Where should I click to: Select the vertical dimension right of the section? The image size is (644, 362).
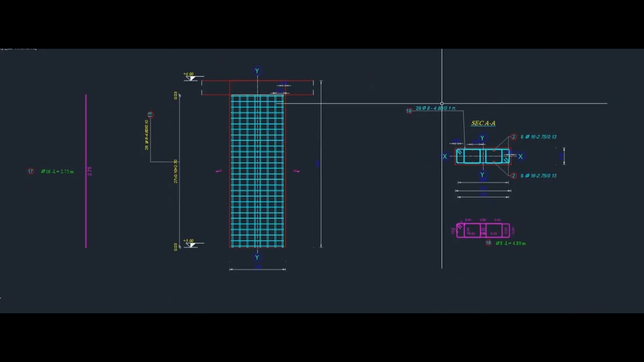[x=563, y=156]
